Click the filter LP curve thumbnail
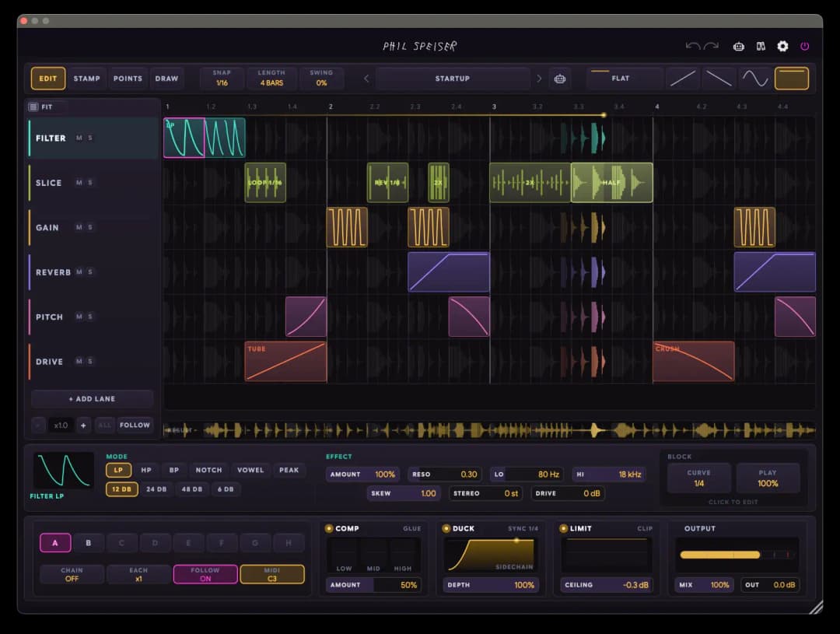840x634 pixels. [64, 471]
